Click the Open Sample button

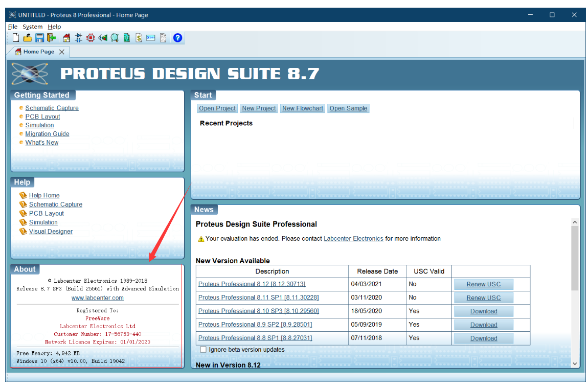(348, 108)
